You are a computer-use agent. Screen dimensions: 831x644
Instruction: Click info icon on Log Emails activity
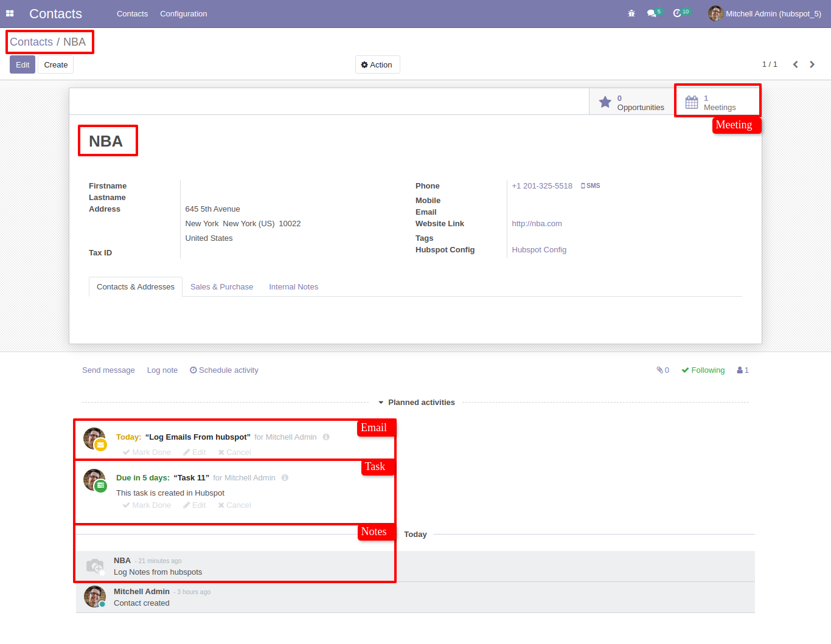pos(326,437)
